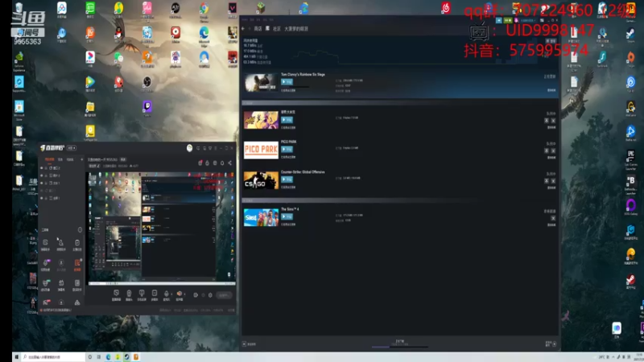Image resolution: width=644 pixels, height=362 pixels.
Task: Click PICO PARK game thumbnail
Action: [261, 150]
